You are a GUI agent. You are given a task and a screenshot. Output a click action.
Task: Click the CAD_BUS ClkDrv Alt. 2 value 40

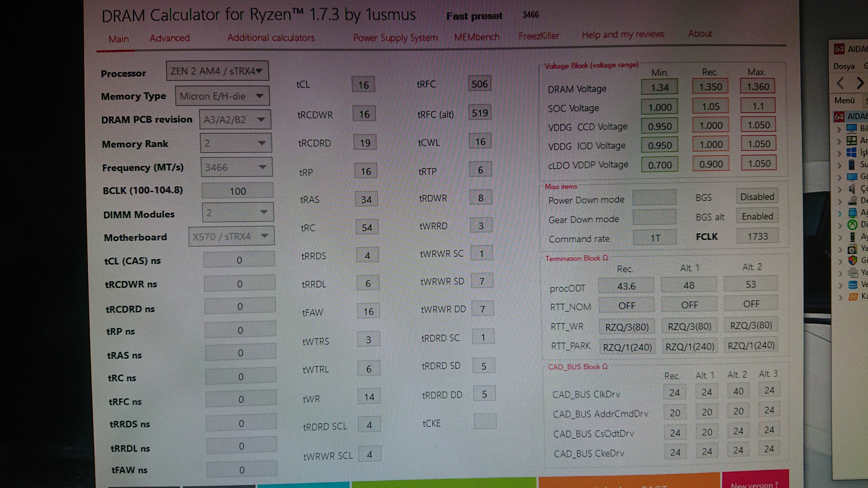coord(738,391)
